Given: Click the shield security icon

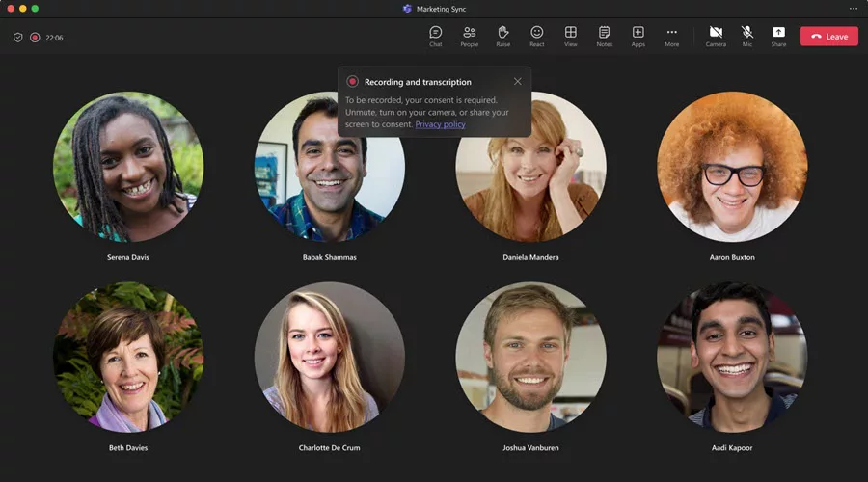Looking at the screenshot, I should tap(17, 38).
